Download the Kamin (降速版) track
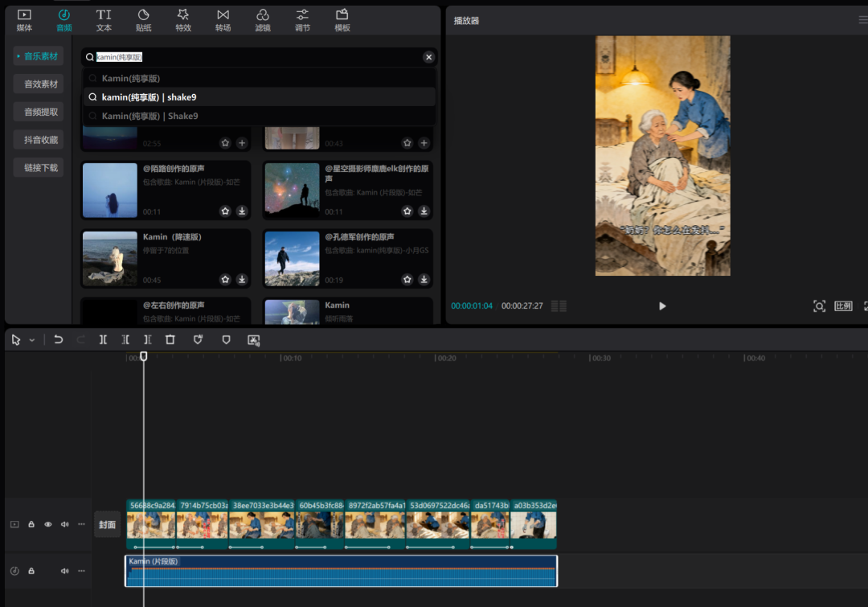The image size is (868, 607). tap(242, 279)
